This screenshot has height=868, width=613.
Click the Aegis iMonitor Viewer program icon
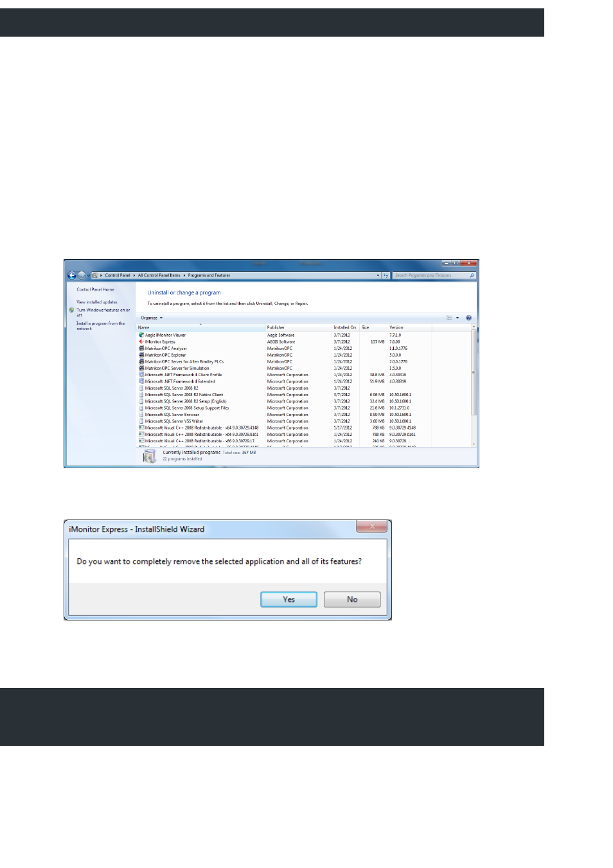point(141,335)
